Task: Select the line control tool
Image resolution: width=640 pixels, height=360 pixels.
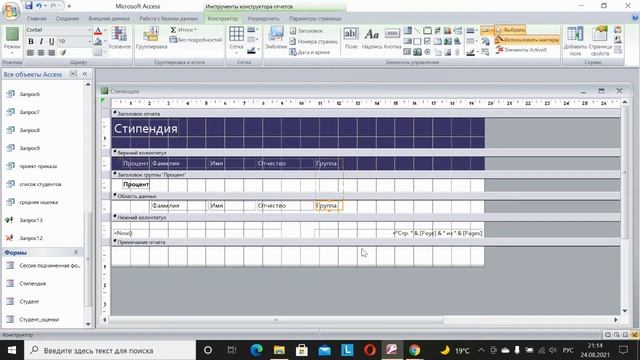Action: 417,31
